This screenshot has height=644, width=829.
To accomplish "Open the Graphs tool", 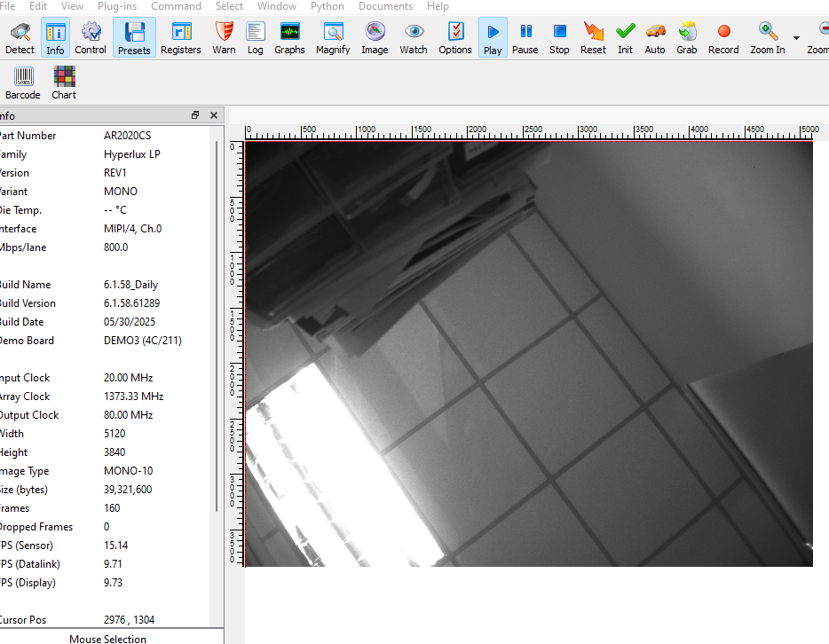I will tap(289, 37).
